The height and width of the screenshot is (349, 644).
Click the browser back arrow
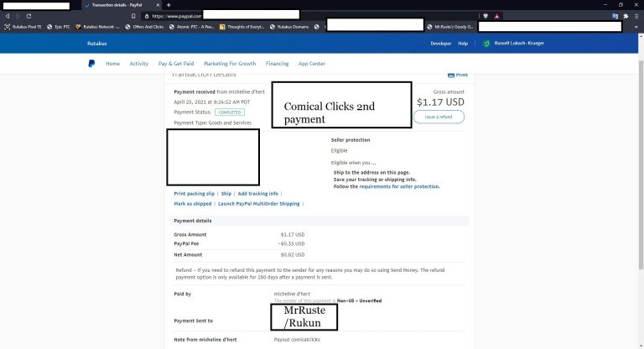[7, 16]
